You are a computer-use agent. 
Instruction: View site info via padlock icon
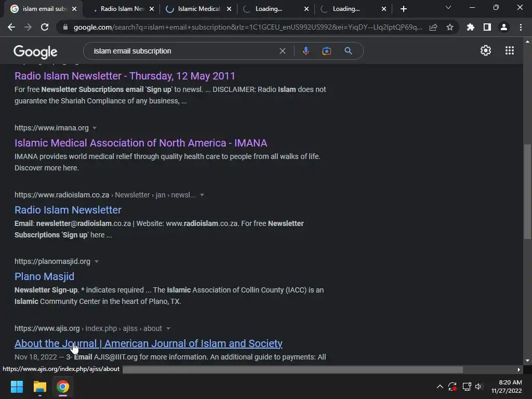(65, 27)
